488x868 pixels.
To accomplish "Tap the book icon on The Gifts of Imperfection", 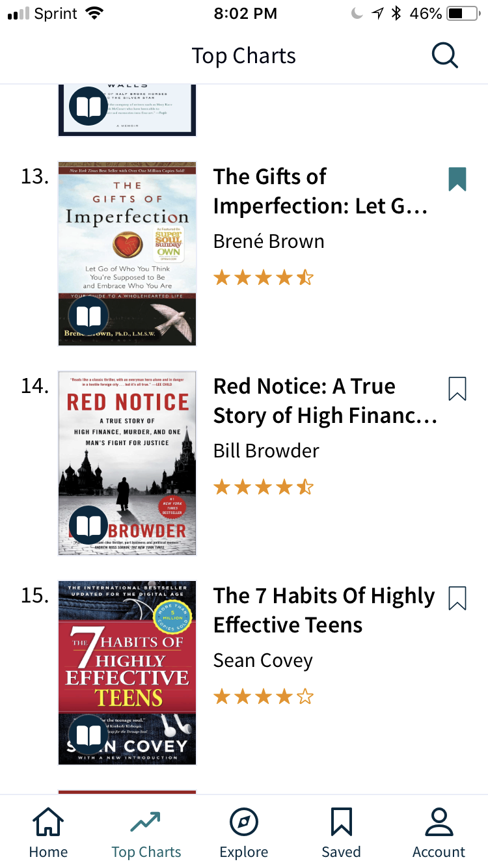I will 89,316.
